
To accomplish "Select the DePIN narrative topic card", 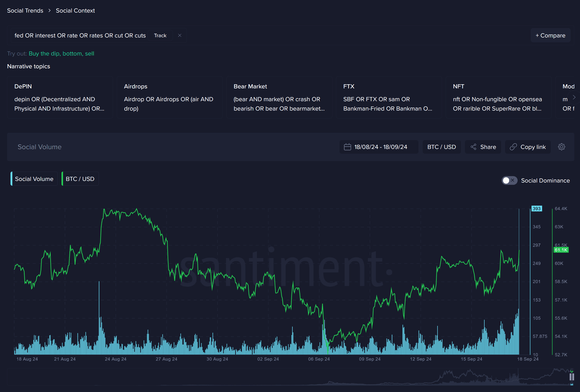I will [x=60, y=97].
